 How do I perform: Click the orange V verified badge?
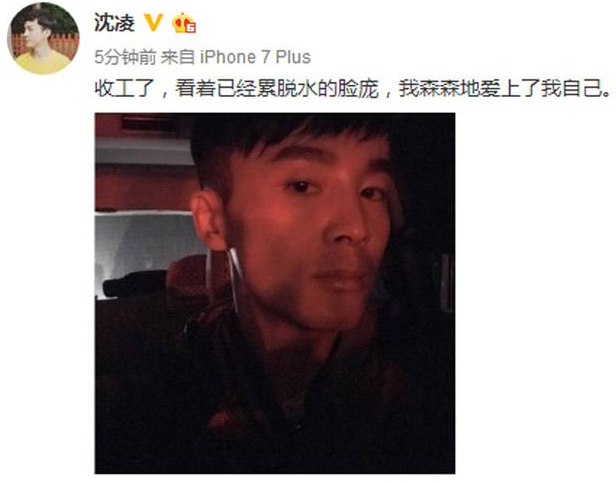point(153,22)
